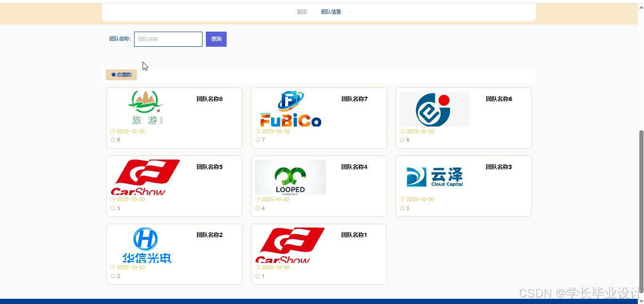Click the scrollbar down arrow

click(641, 301)
